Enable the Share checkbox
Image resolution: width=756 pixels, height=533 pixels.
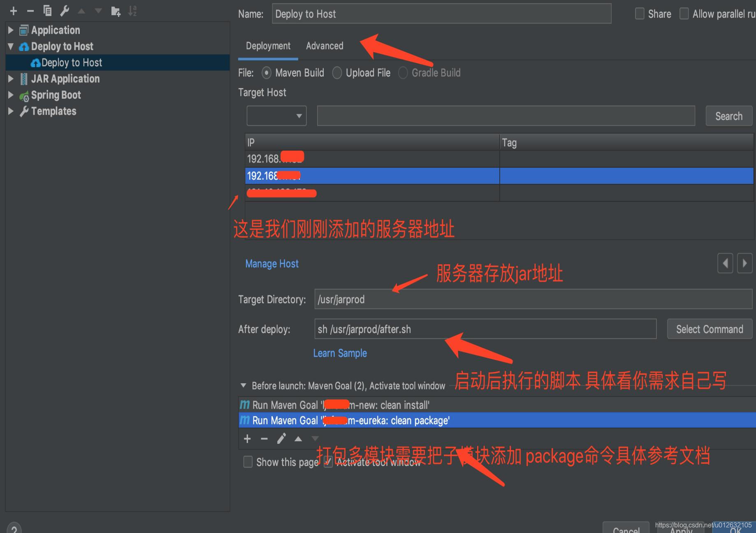tap(640, 14)
